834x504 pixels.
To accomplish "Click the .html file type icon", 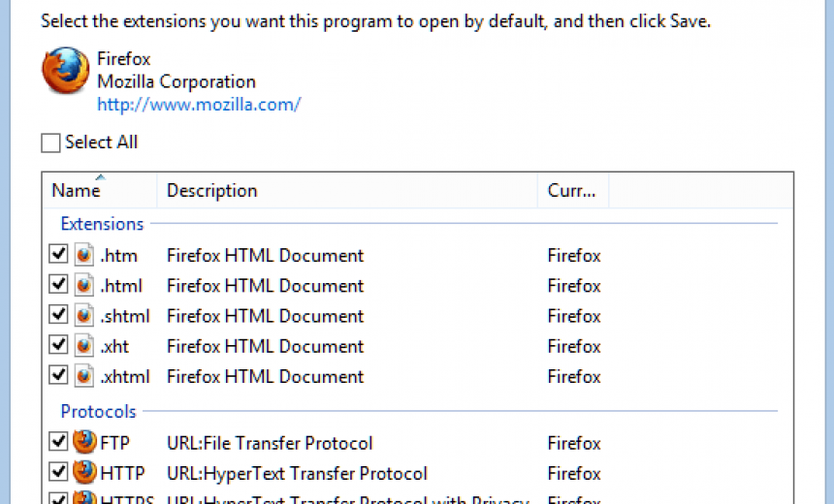I will pos(85,286).
